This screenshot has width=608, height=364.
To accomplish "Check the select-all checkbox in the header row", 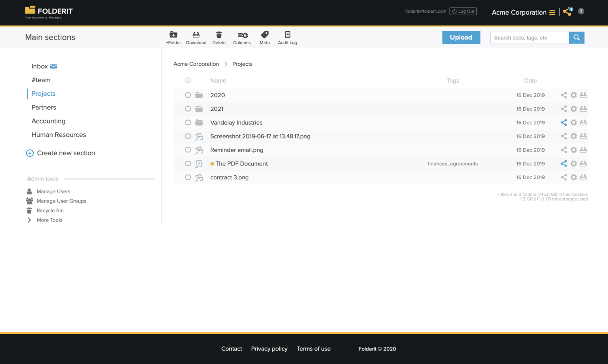I will 188,80.
